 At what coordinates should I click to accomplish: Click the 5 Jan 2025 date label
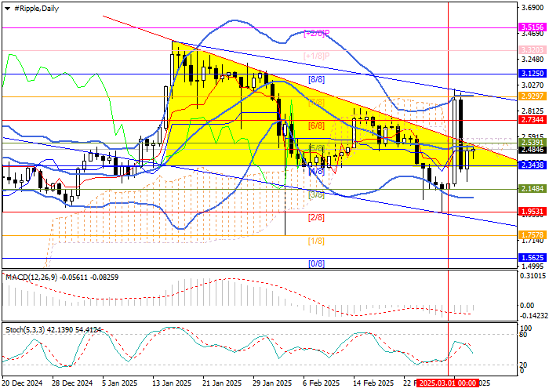(x=120, y=383)
